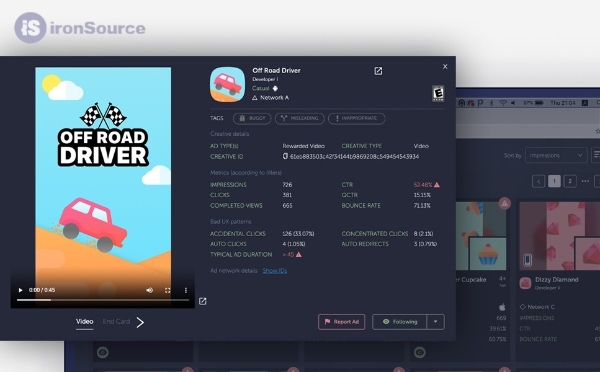Open the video three-dot options menu
The width and height of the screenshot is (600, 372).
186,290
